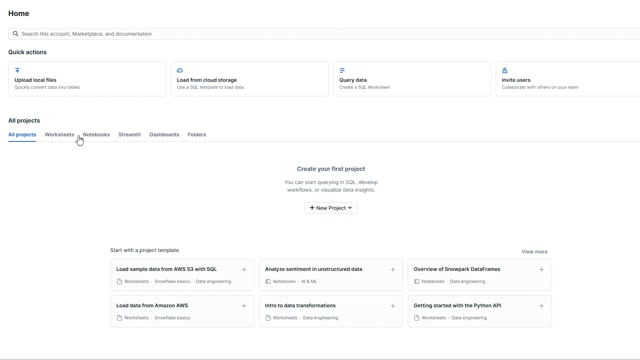The height and width of the screenshot is (360, 640).
Task: Open Load data from Amazon AWS title
Action: point(152,306)
